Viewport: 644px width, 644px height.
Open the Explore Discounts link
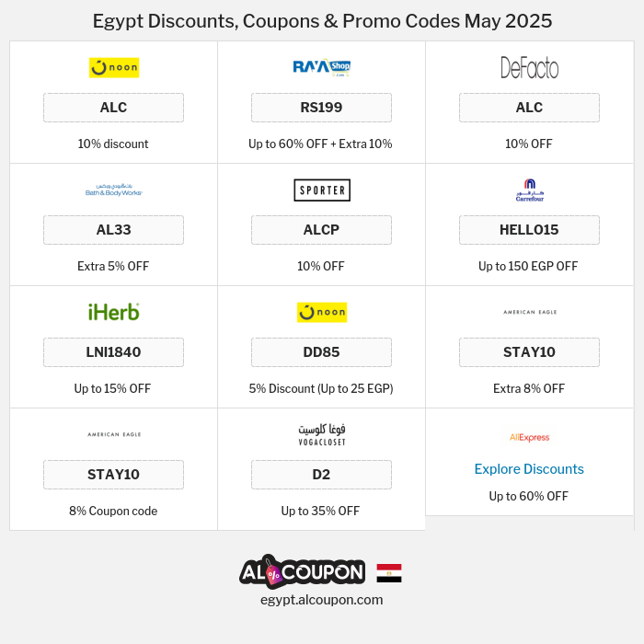point(529,469)
